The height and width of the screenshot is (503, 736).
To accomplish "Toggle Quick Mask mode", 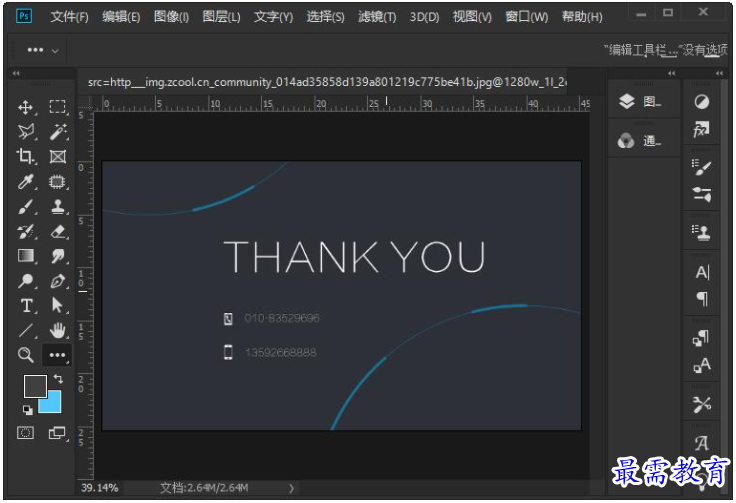I will [x=26, y=433].
